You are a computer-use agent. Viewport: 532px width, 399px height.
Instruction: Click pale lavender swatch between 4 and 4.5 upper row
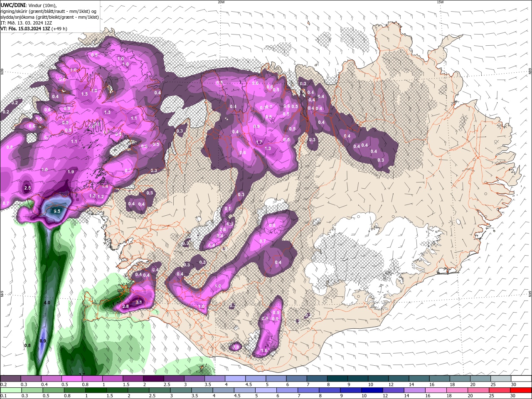(x=235, y=379)
